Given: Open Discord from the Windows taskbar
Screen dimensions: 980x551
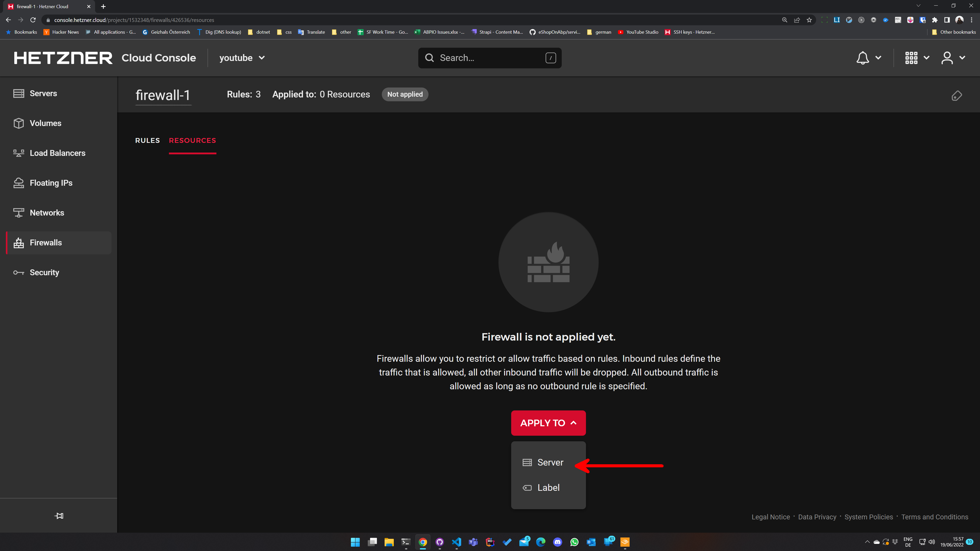Looking at the screenshot, I should tap(557, 542).
